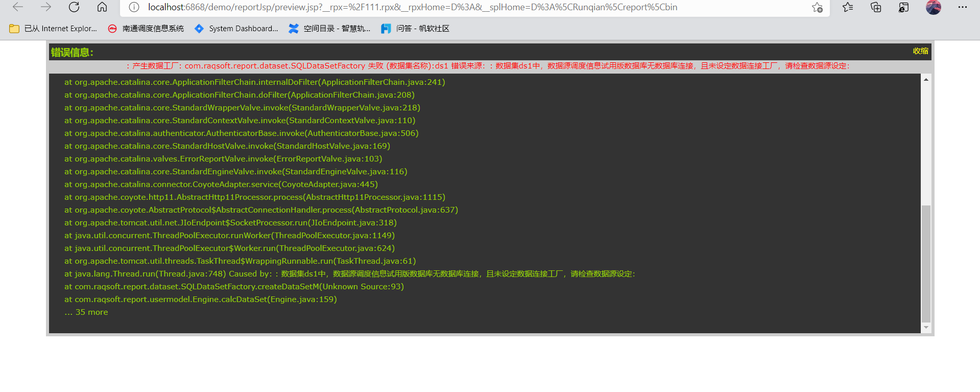Screen dimensions: 980x392
Task: Click the '... 35 more' line
Action: pos(86,312)
